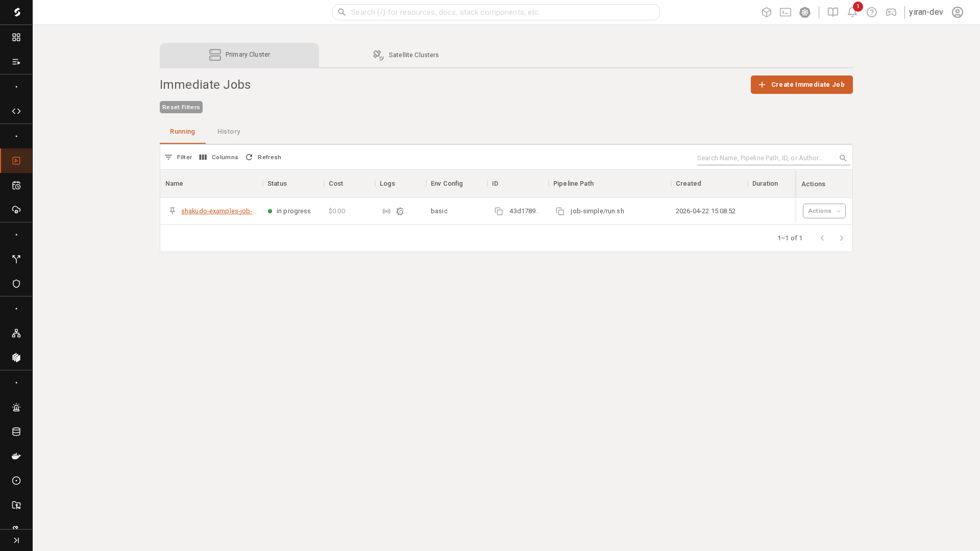980x551 pixels.
Task: Expand the sidebar with bottom arrow
Action: (x=16, y=540)
